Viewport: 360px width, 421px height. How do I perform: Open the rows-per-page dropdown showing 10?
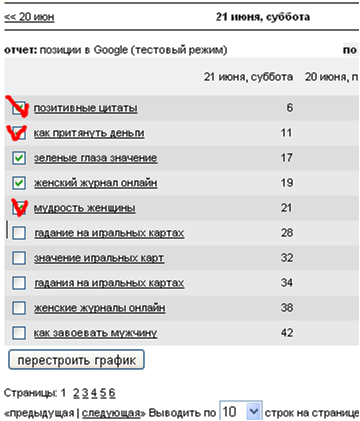(241, 412)
